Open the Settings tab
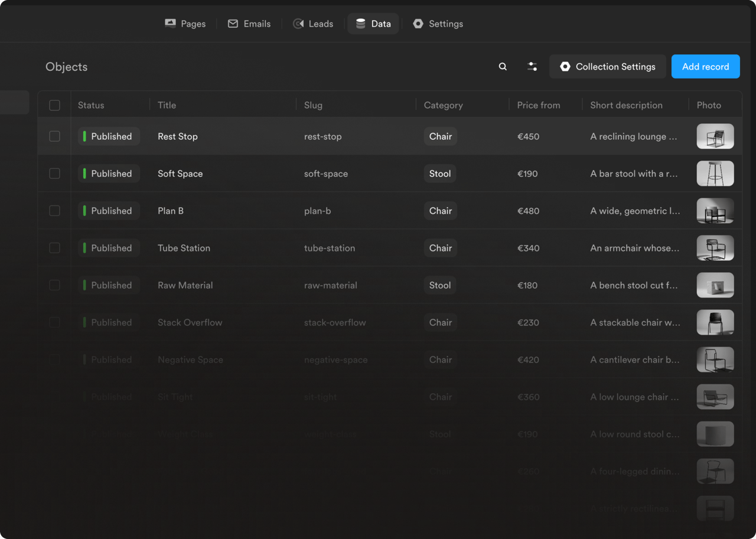Viewport: 756px width, 539px height. (438, 24)
